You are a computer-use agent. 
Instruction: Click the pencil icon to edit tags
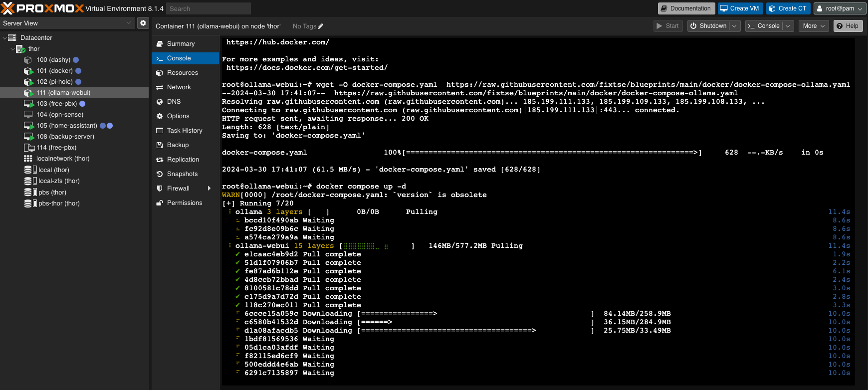(321, 26)
